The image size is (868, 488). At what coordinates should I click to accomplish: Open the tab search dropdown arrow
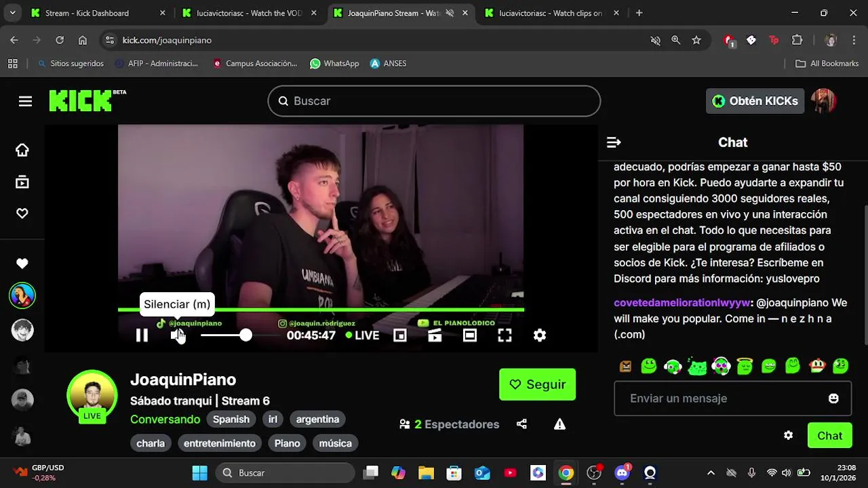pyautogui.click(x=12, y=13)
